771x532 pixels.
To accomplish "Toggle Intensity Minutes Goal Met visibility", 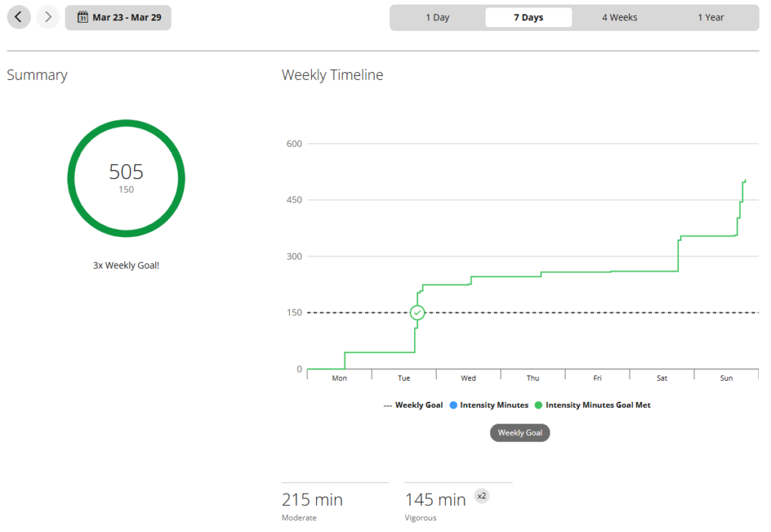I will (x=594, y=405).
